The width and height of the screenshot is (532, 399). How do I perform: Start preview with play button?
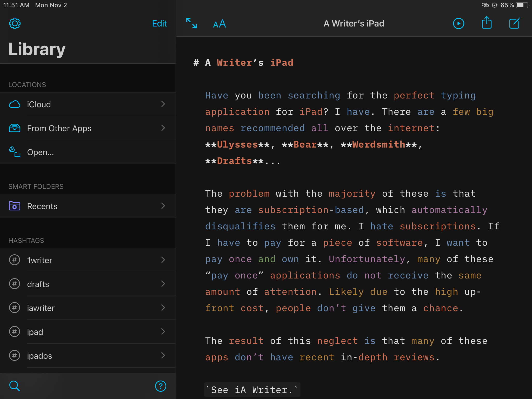coord(458,24)
